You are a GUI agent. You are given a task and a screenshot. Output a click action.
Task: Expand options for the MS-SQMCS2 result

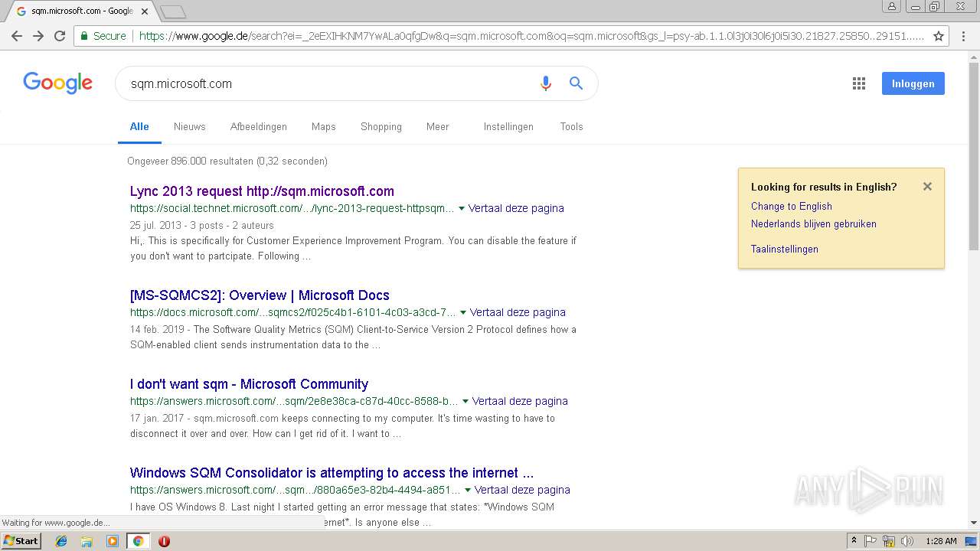(463, 312)
